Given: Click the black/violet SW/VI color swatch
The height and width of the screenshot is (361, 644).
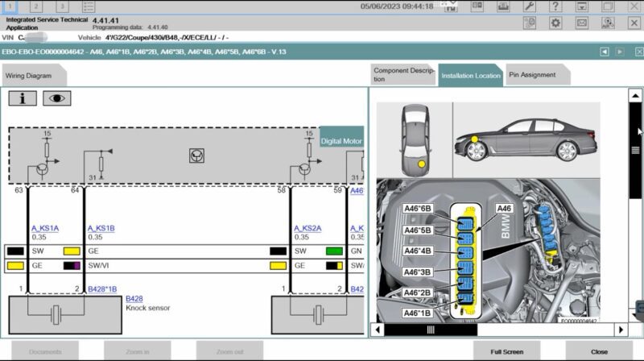Looking at the screenshot, I should click(72, 266).
